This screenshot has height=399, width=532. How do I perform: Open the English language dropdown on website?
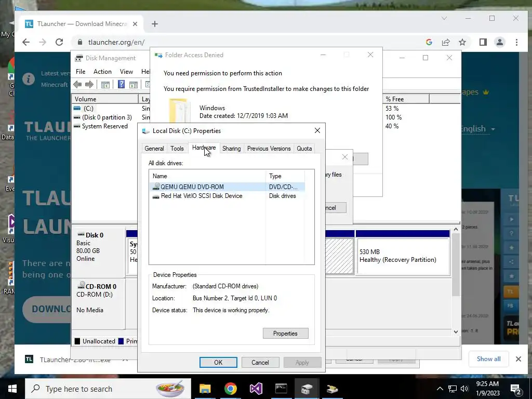point(478,129)
